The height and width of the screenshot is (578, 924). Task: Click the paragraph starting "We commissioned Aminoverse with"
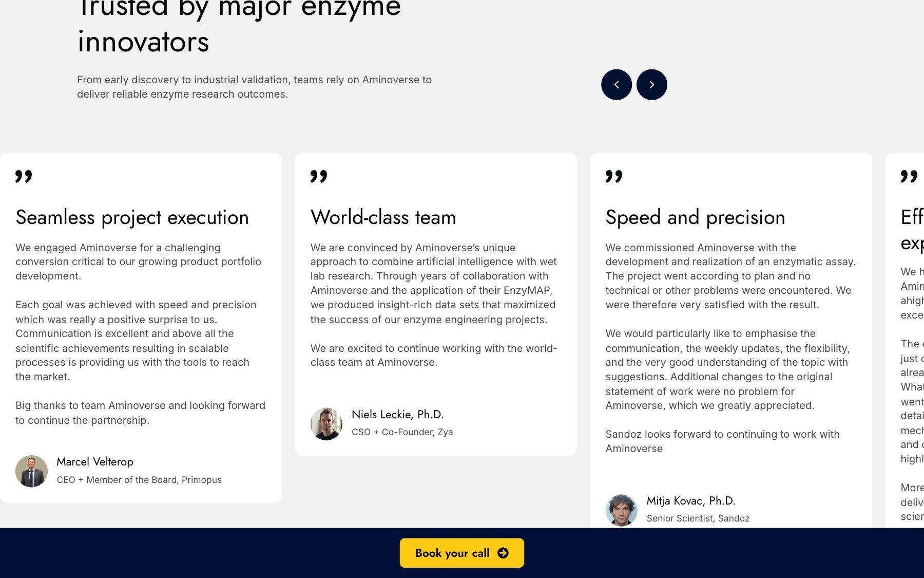(x=731, y=276)
